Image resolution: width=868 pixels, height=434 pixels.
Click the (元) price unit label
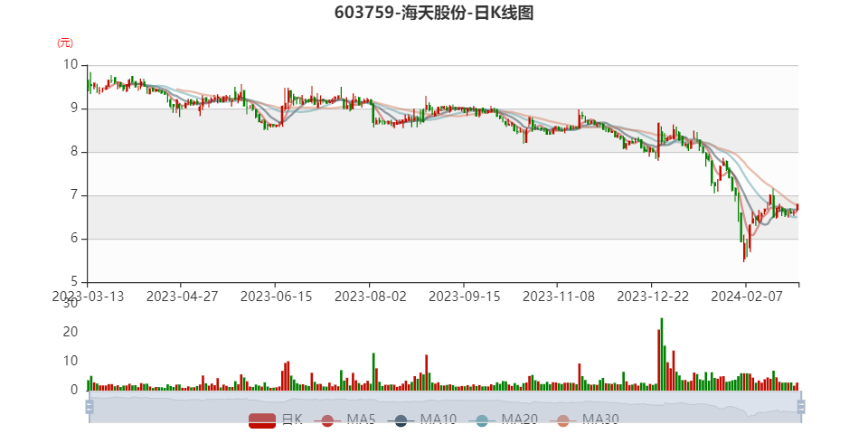(65, 42)
